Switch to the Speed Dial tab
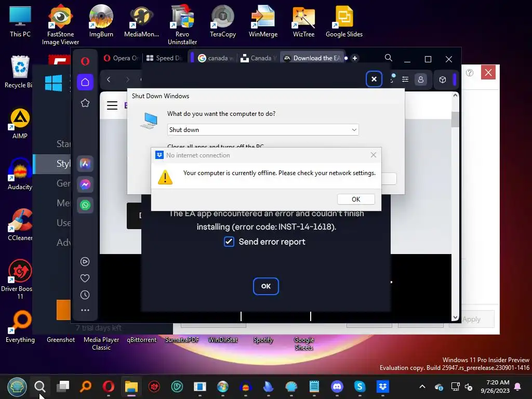The image size is (532, 399). [x=164, y=58]
